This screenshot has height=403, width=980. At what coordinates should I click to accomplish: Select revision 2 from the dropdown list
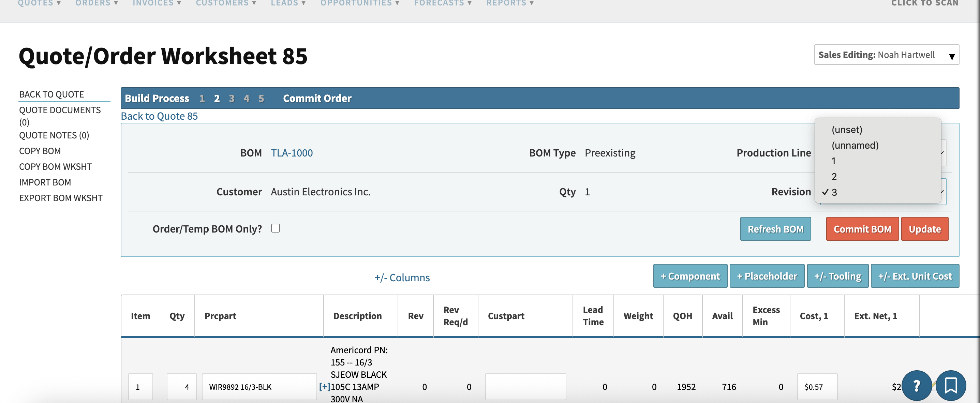click(834, 177)
